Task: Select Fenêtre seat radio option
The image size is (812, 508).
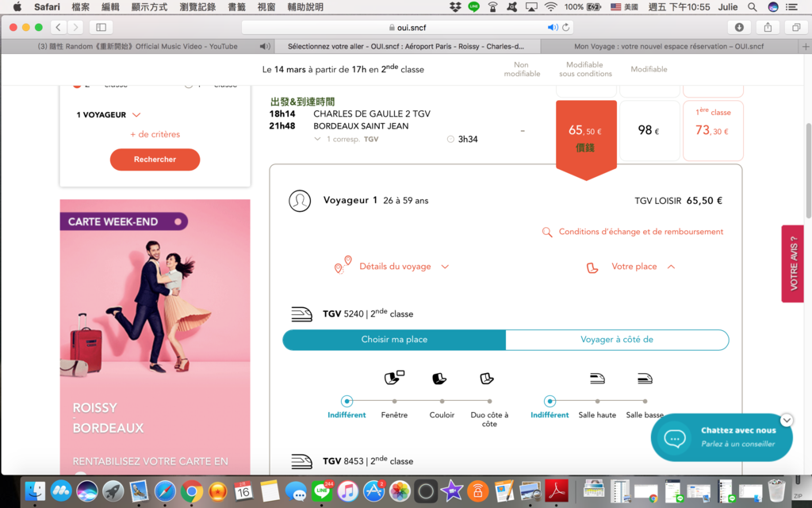Action: click(x=394, y=401)
